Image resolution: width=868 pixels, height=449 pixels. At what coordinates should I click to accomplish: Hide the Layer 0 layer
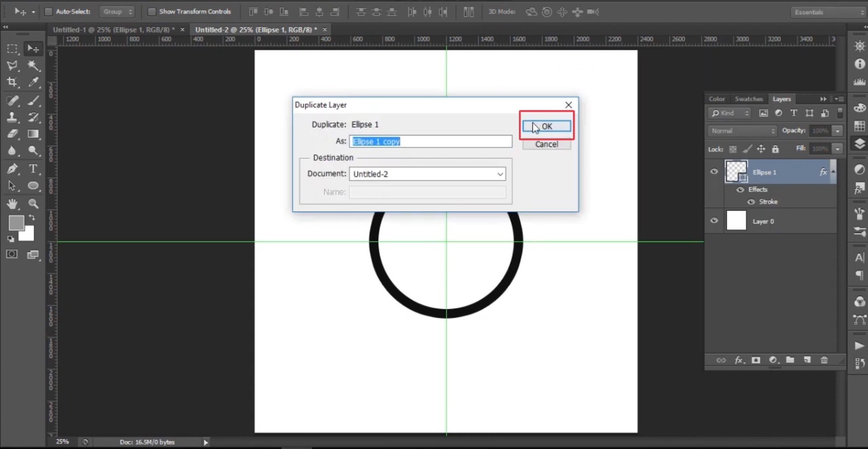714,221
